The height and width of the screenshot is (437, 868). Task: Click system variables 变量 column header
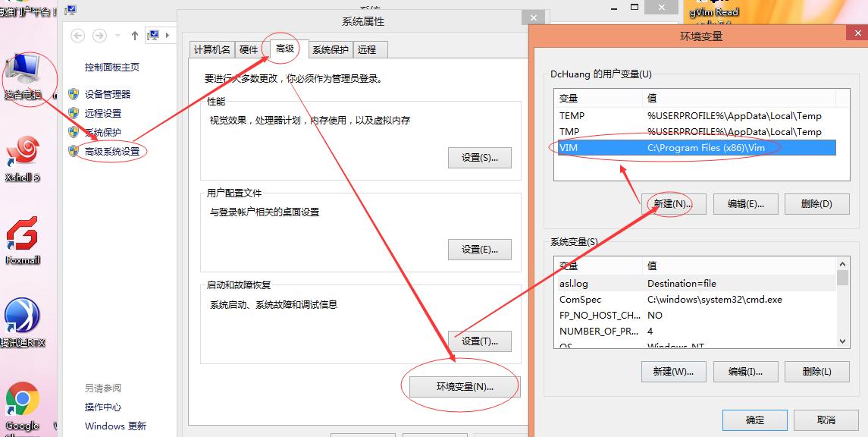(598, 266)
